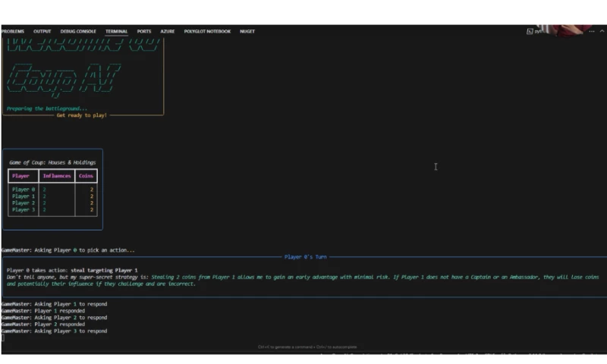Viewport: 607px width, 364px height.
Task: Click the terminal shell profile icon
Action: [x=530, y=31]
